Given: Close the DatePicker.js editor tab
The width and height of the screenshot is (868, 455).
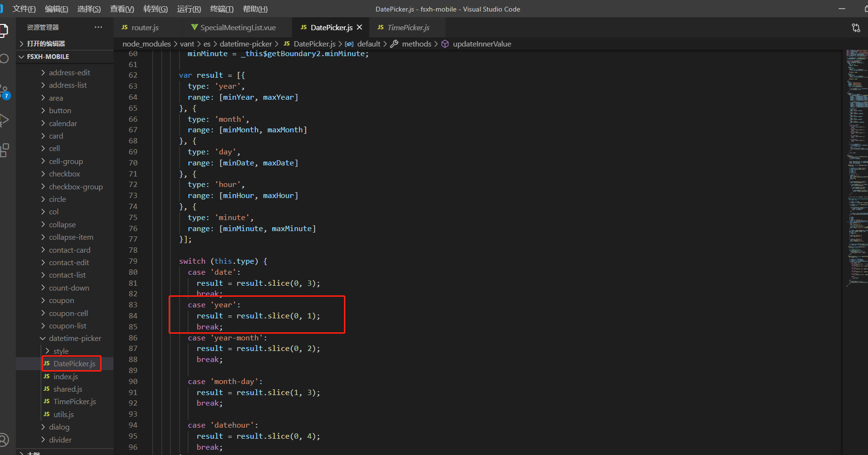Looking at the screenshot, I should click(x=359, y=27).
